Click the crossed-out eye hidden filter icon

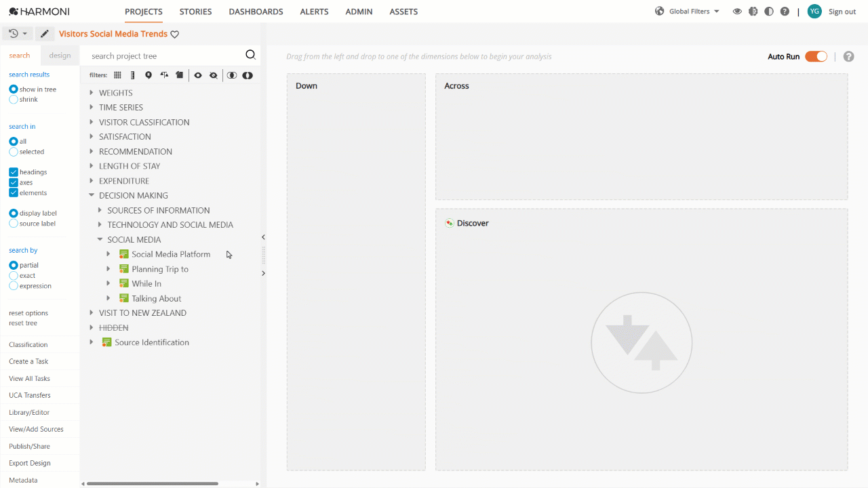pos(214,75)
